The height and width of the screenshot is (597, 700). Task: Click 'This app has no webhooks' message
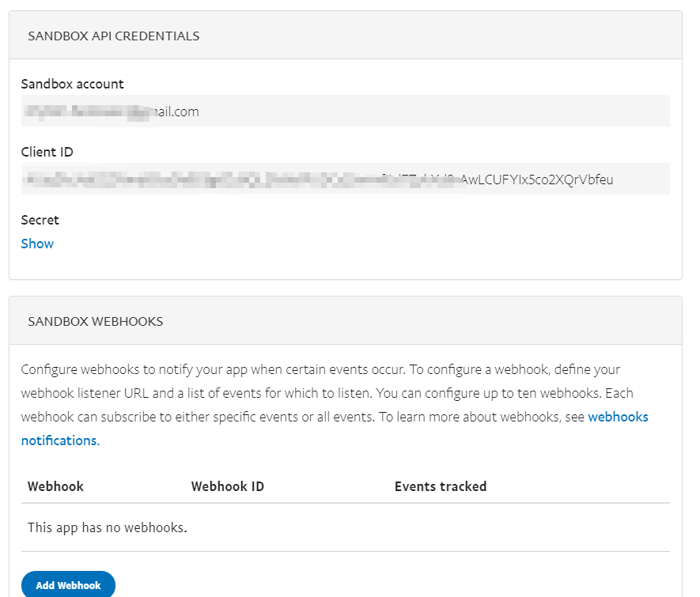(x=107, y=527)
